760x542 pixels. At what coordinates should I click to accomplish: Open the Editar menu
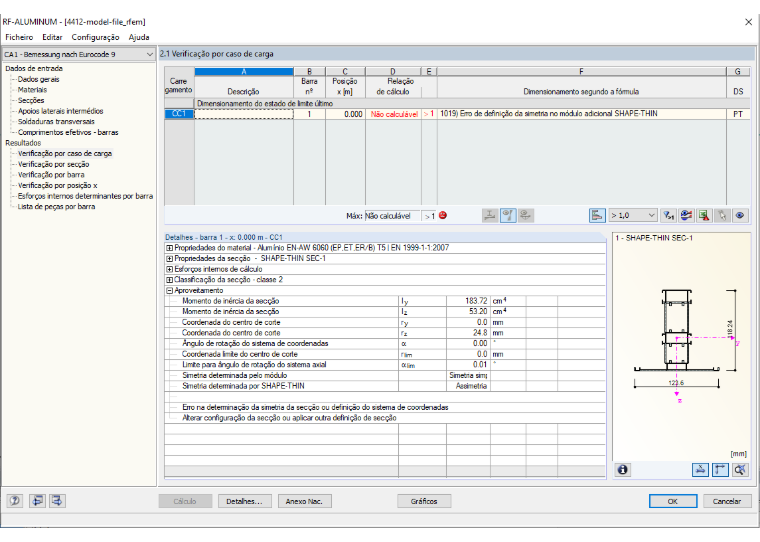click(x=52, y=37)
